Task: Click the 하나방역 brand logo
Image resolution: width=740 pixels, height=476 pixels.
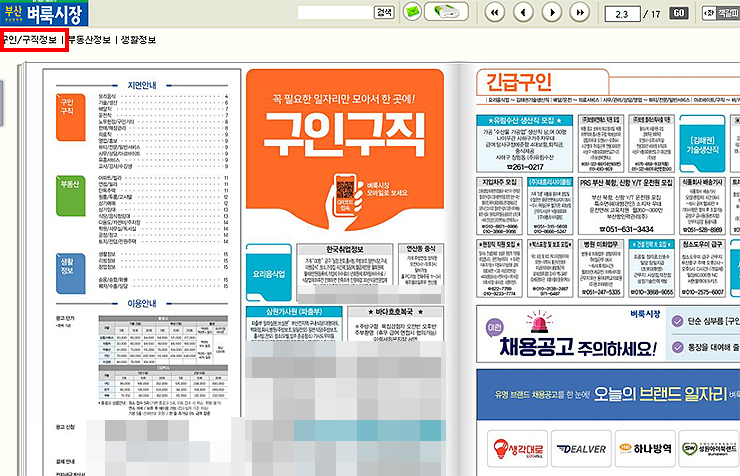Action: click(645, 449)
